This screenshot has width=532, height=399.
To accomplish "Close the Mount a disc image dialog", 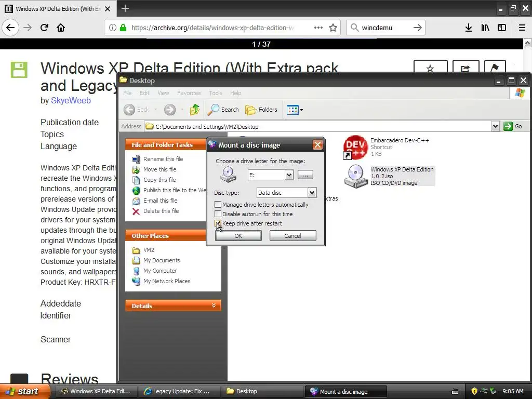I will [x=317, y=145].
